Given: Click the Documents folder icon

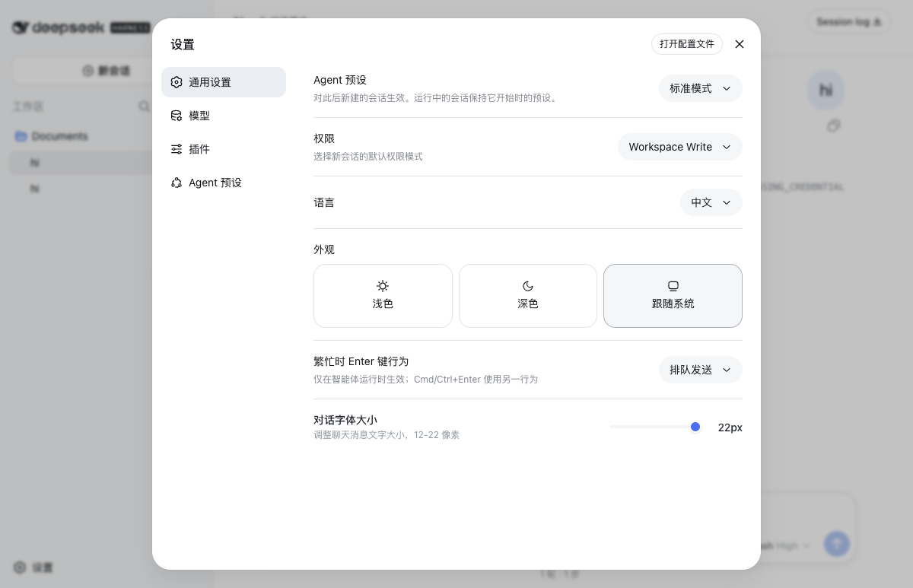Looking at the screenshot, I should [21, 136].
